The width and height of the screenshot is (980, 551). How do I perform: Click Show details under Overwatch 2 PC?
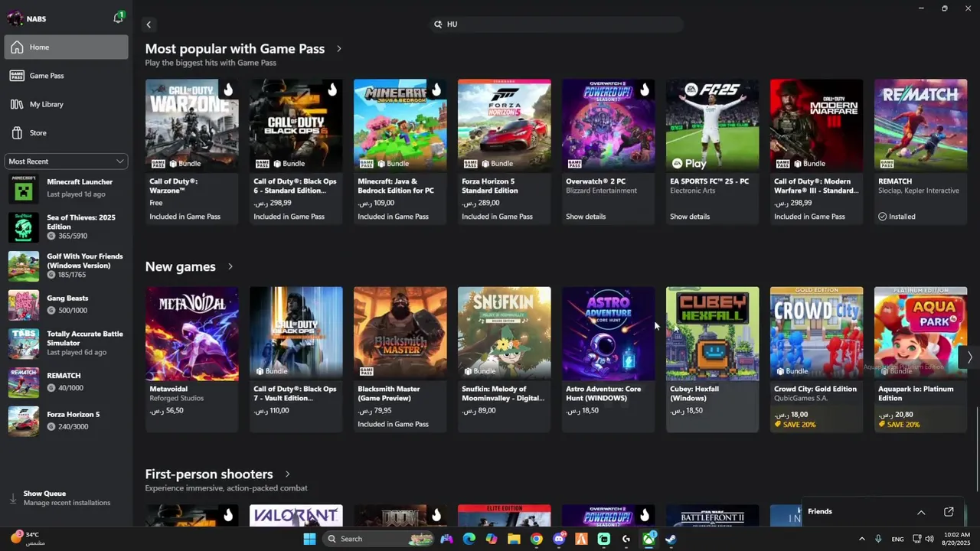click(586, 217)
